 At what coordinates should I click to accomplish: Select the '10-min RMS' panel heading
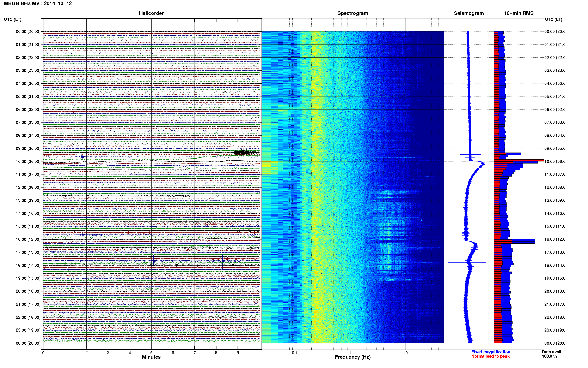coord(519,13)
